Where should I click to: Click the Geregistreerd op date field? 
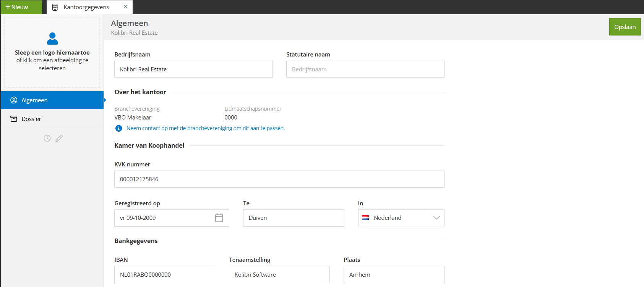coord(164,218)
